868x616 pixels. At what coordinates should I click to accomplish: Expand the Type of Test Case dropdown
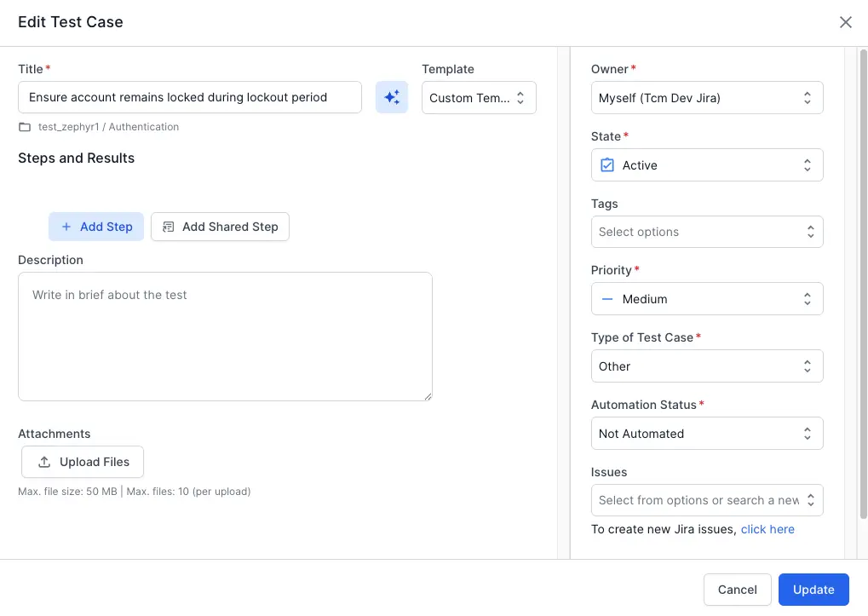[706, 366]
